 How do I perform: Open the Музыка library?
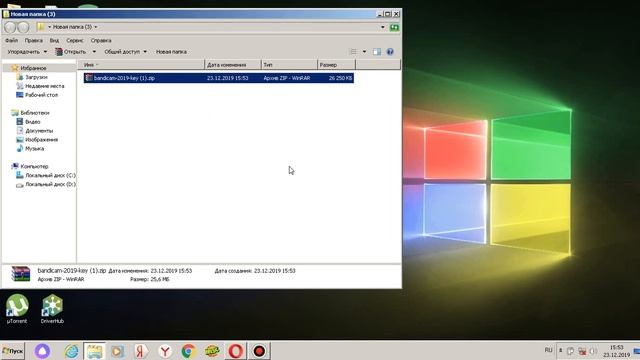tap(34, 149)
